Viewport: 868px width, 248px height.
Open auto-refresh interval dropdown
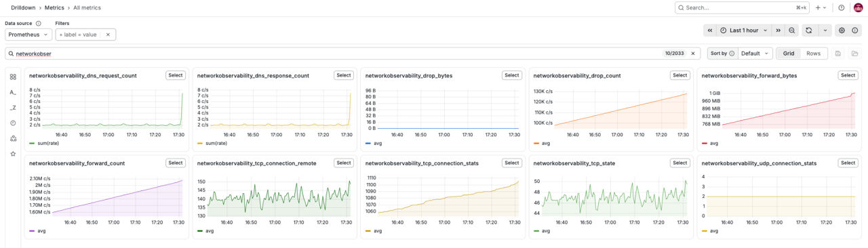click(x=825, y=30)
